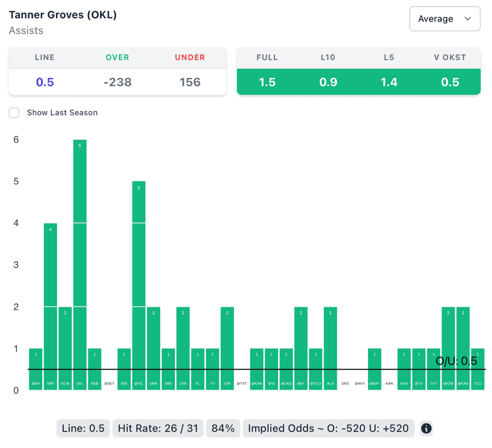The height and width of the screenshot is (448, 492).
Task: Click the blue 0.5 line value
Action: [45, 82]
